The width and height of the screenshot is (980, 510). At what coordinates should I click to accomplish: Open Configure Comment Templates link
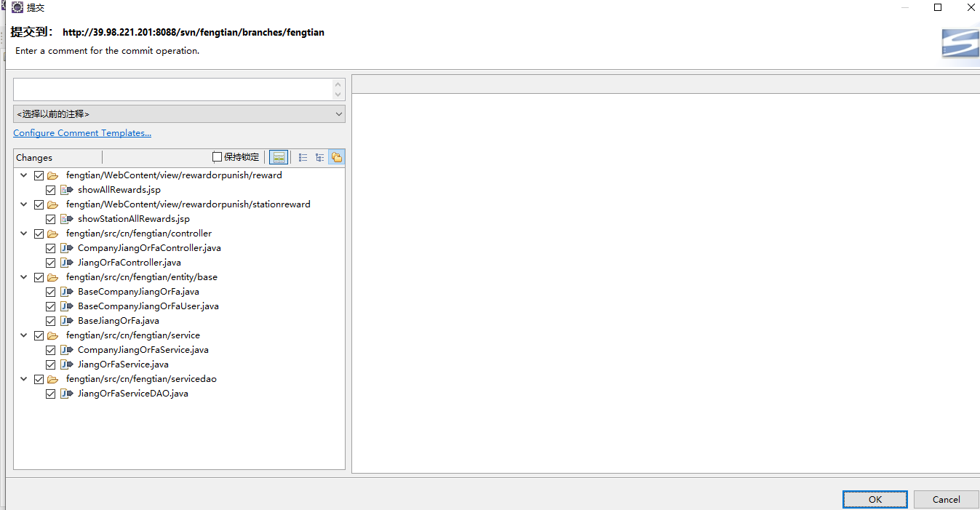pos(82,133)
